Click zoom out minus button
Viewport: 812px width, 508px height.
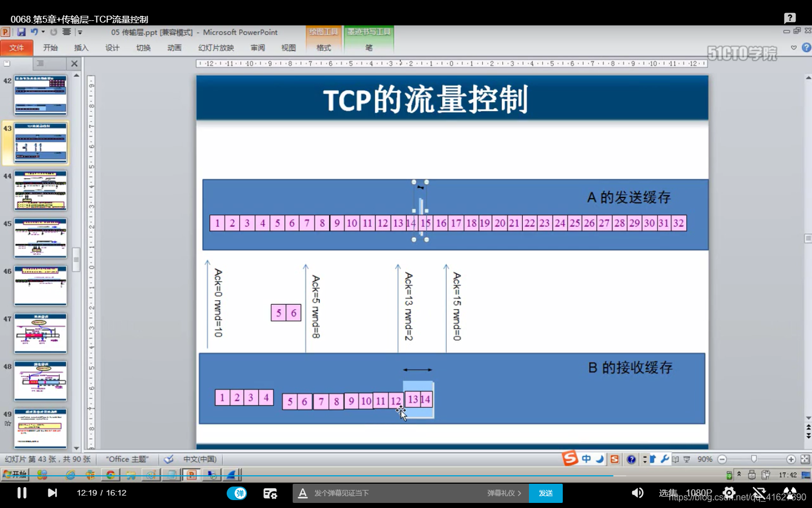click(x=722, y=459)
